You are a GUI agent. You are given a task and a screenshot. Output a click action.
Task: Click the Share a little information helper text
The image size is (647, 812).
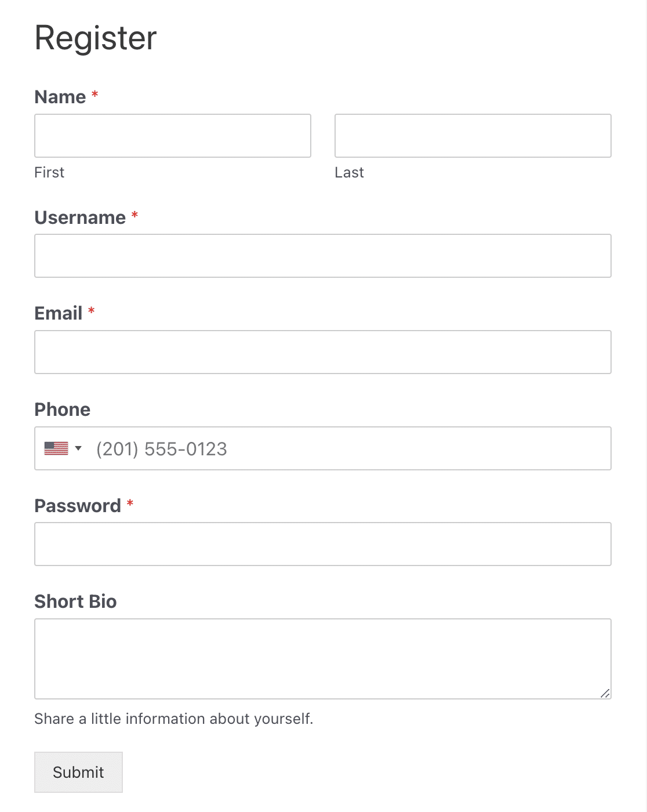point(174,719)
